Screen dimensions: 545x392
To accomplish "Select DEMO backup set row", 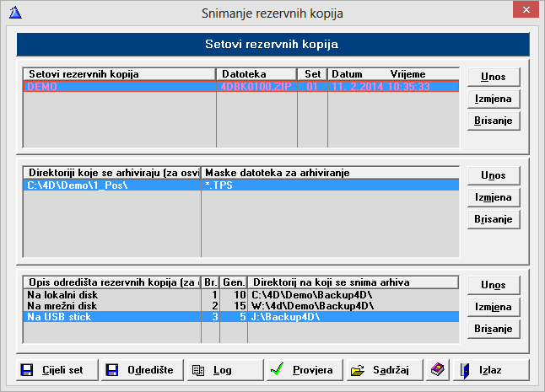I will [x=241, y=87].
